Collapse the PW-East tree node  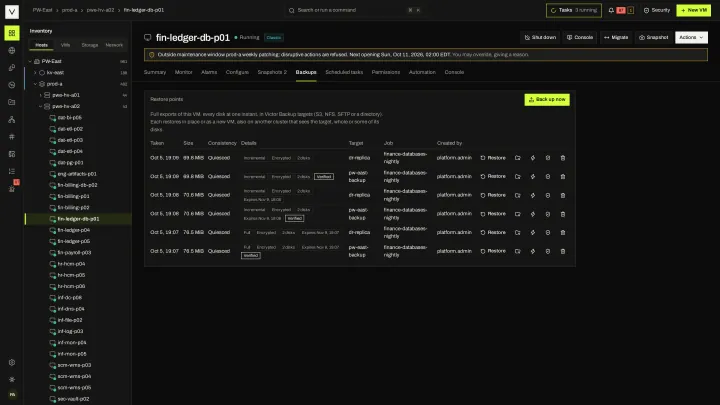pos(30,61)
